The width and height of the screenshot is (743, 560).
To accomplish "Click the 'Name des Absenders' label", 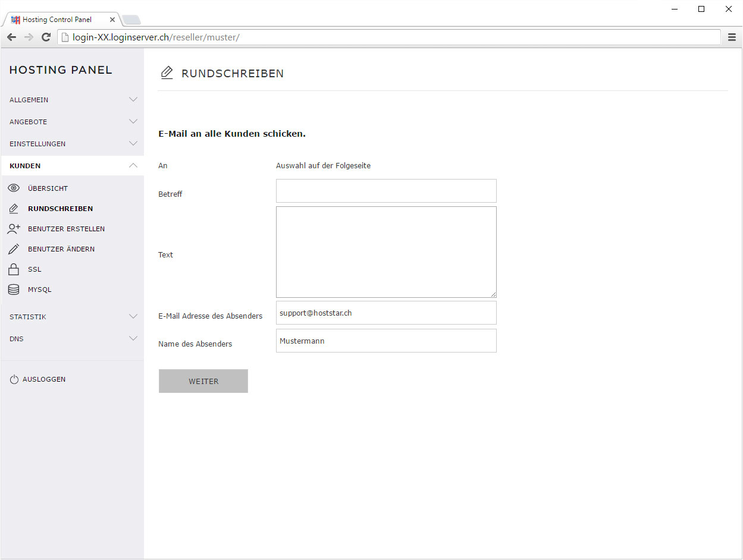I will (195, 344).
